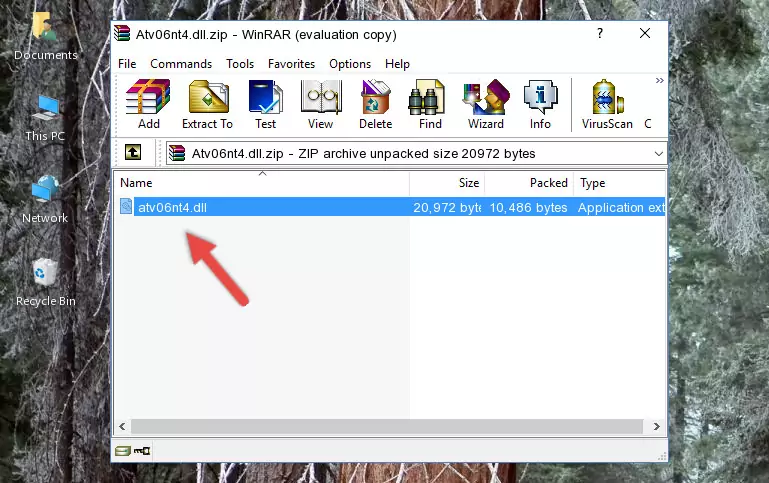Screen dimensions: 769x483
Task: Run the Test archive tool
Action: [x=265, y=104]
